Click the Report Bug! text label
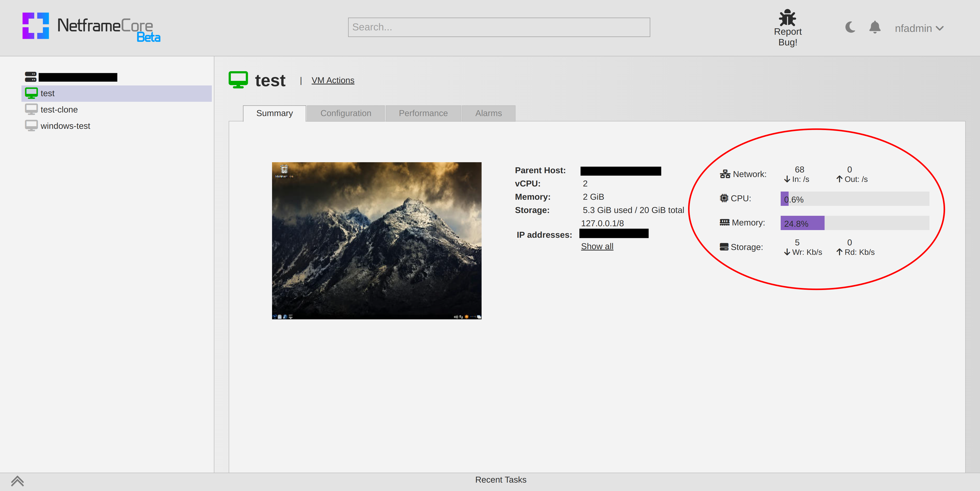The height and width of the screenshot is (491, 980). coord(788,37)
